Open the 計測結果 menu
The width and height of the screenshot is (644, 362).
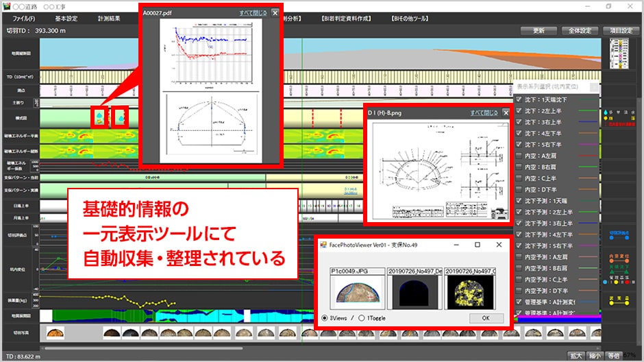[109, 19]
